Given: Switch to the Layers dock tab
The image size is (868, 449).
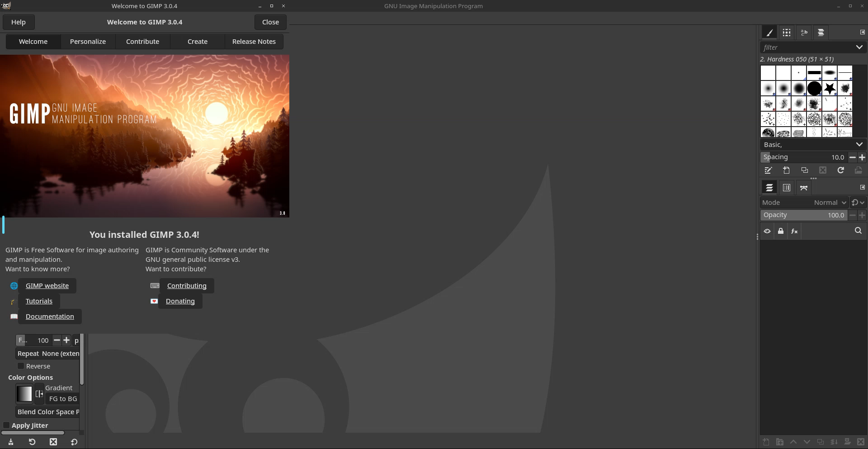Looking at the screenshot, I should 769,188.
